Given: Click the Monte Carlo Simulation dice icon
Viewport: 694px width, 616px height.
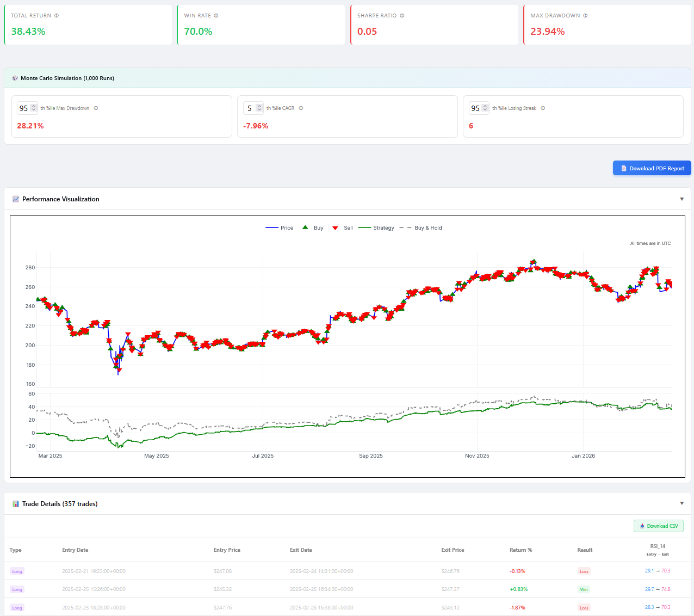Looking at the screenshot, I should click(x=15, y=78).
